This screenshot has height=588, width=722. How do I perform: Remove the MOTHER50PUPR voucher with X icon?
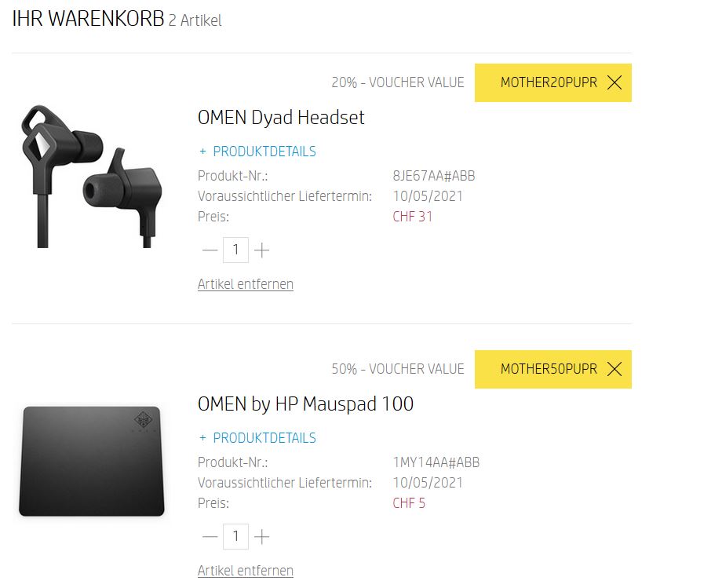pyautogui.click(x=614, y=369)
